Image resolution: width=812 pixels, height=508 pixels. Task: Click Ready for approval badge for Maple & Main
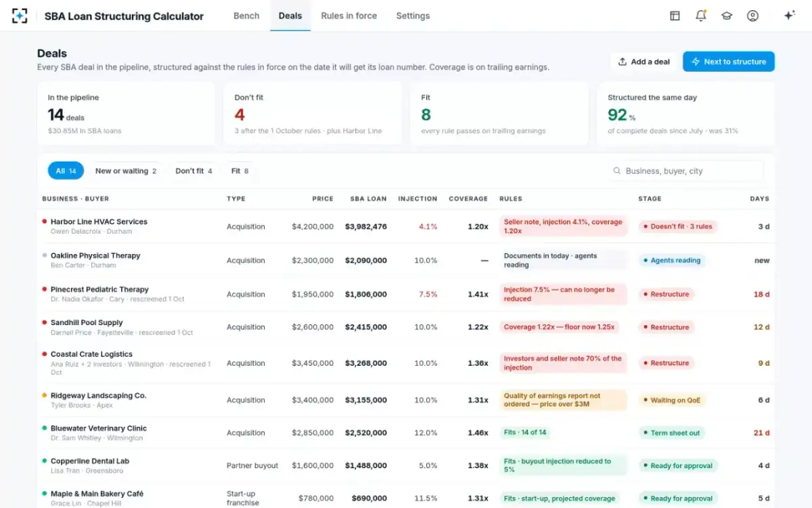point(678,499)
